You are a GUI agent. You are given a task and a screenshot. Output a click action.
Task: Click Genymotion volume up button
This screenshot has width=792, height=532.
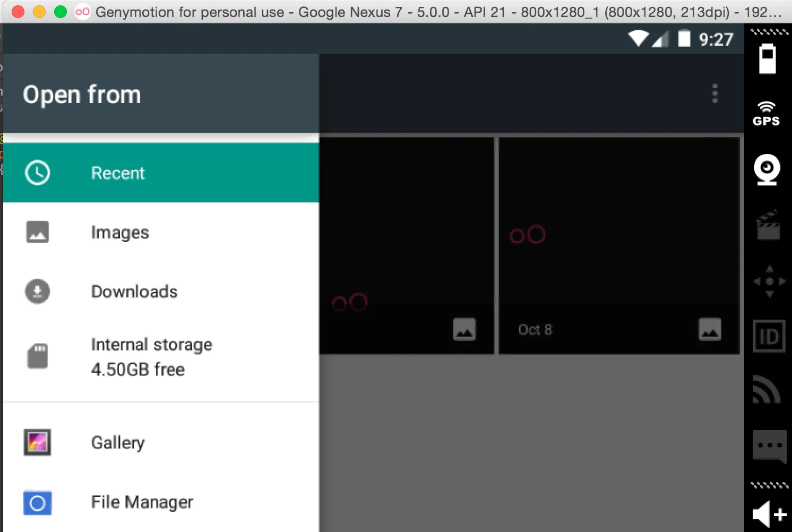(x=769, y=513)
